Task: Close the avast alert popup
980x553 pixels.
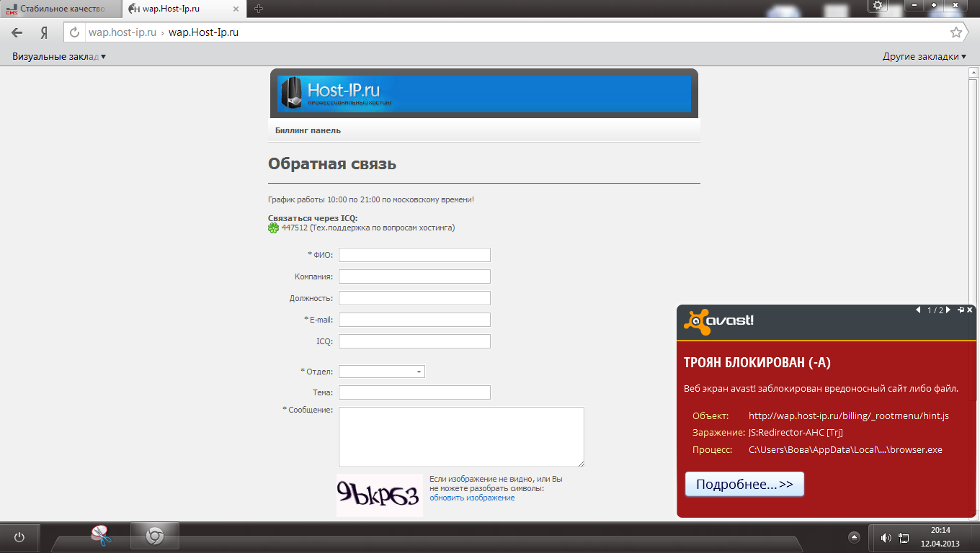Action: point(970,310)
